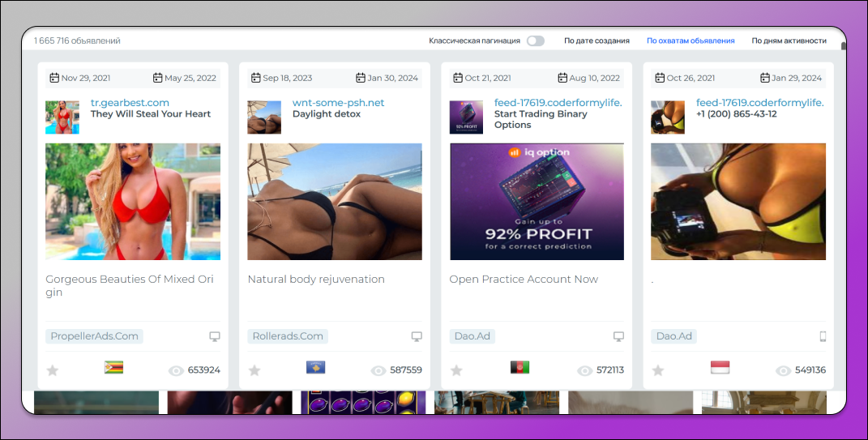Click the calendar icon beside Nov 29, 2021
This screenshot has height=440, width=868.
54,78
